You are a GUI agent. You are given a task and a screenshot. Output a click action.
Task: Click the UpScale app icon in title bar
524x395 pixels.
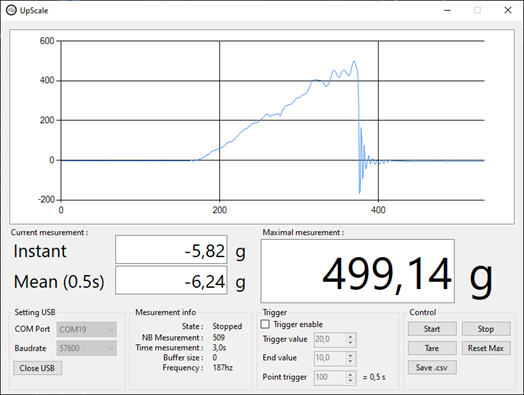click(x=11, y=10)
